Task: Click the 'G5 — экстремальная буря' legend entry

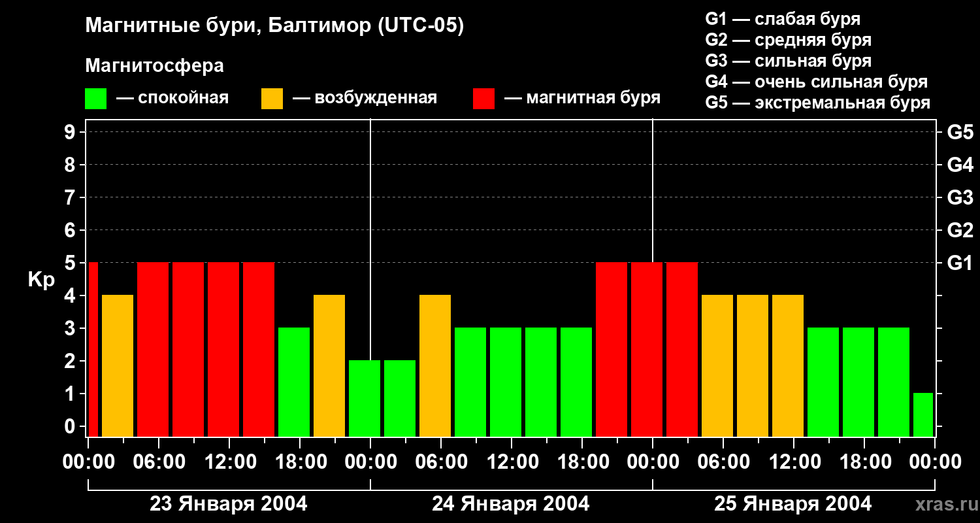Action: pos(817,103)
